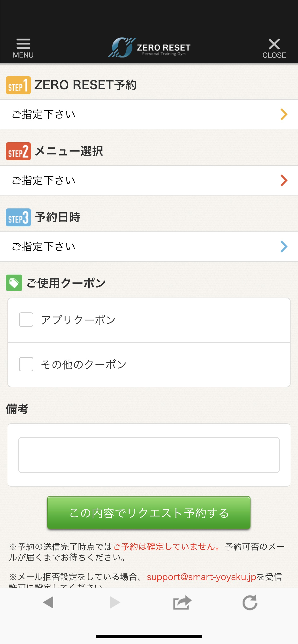Open the メニュー選択 orange chevron row
298x644 pixels.
[149, 180]
